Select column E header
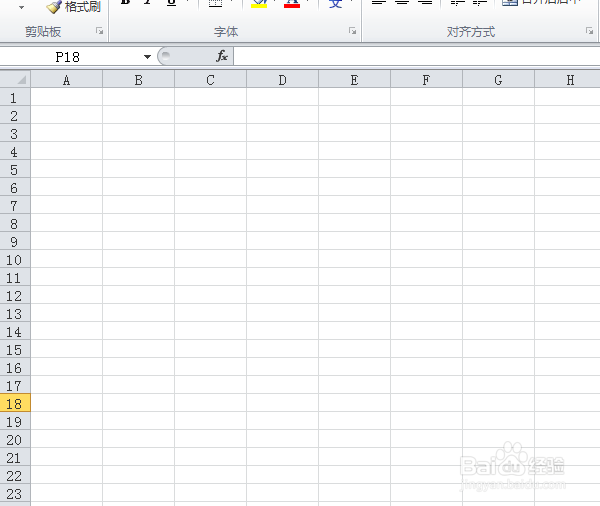The height and width of the screenshot is (506, 600). coord(354,80)
